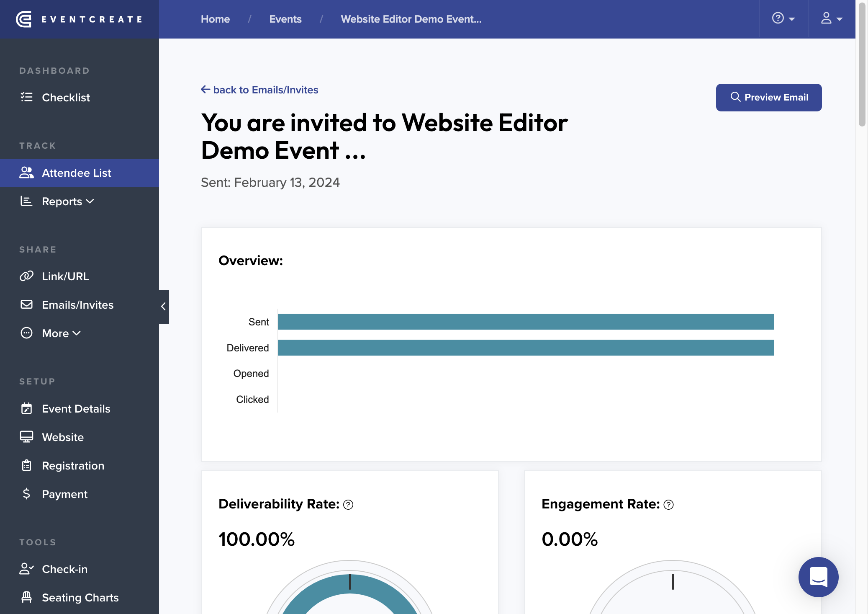868x614 pixels.
Task: Collapse the sidebar with arrow tab
Action: tap(164, 307)
